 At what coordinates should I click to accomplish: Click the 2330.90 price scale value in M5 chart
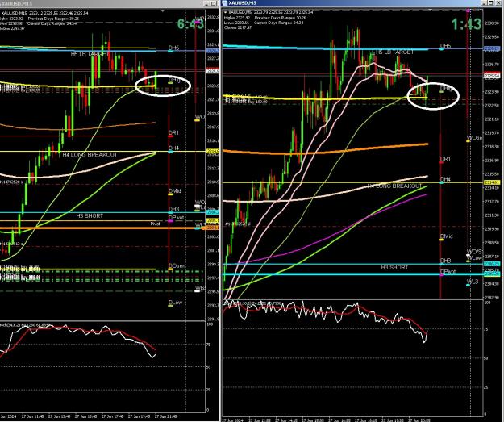tap(492, 23)
